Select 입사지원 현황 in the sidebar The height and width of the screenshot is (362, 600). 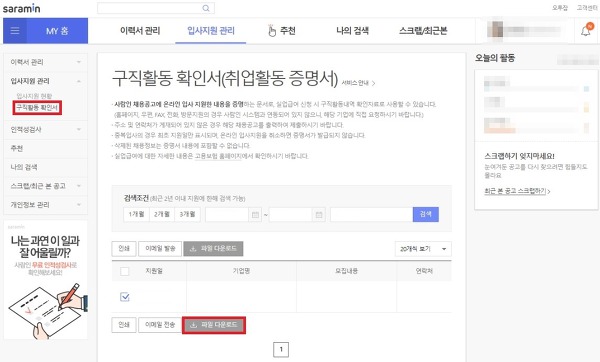[34, 96]
